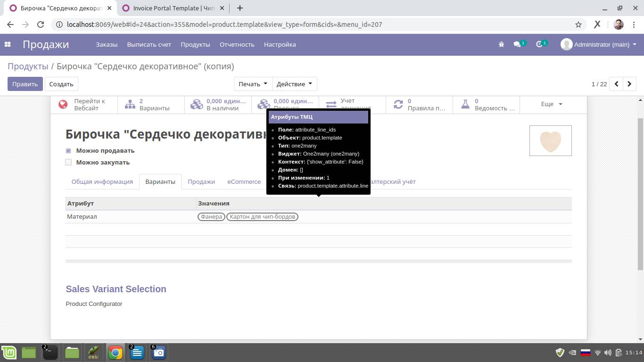Switch to the Общая информация tab

point(102,182)
